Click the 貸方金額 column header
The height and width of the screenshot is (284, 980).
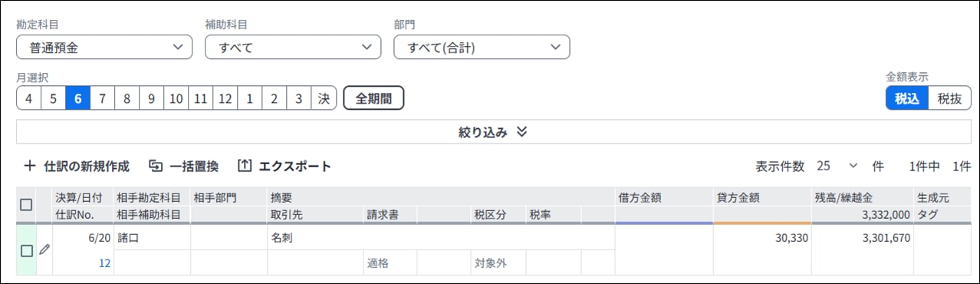coord(762,197)
